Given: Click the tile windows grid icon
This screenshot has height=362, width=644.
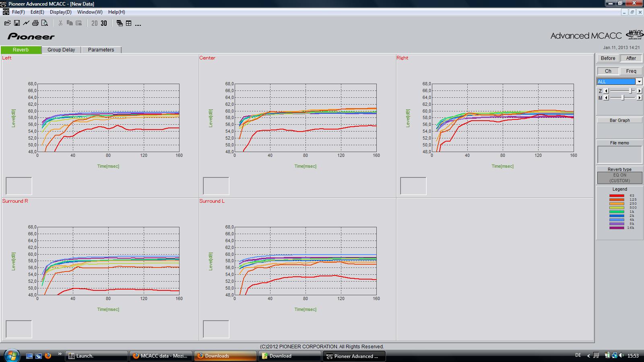Looking at the screenshot, I should (129, 23).
